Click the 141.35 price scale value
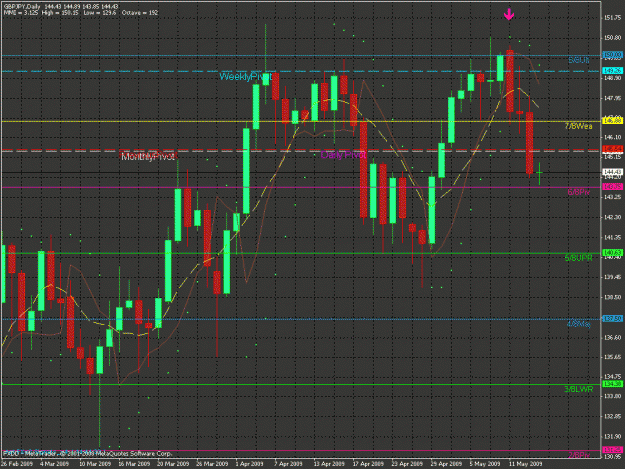This screenshot has height=469, width=625. tap(613, 238)
